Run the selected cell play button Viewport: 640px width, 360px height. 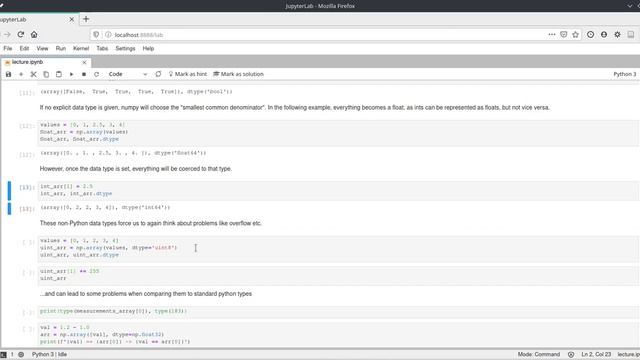pyautogui.click(x=71, y=74)
